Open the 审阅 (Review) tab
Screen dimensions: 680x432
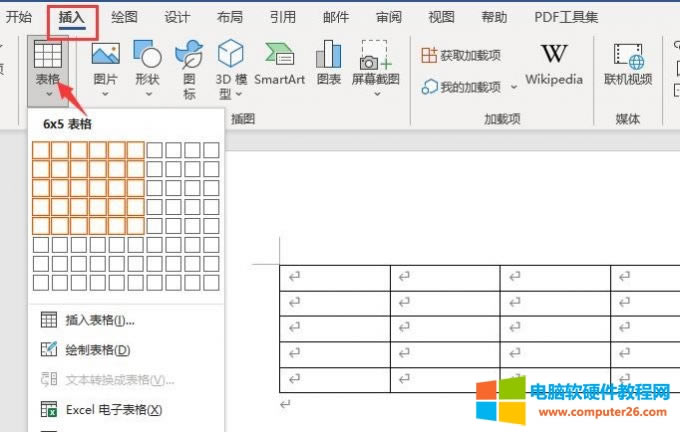[x=389, y=17]
